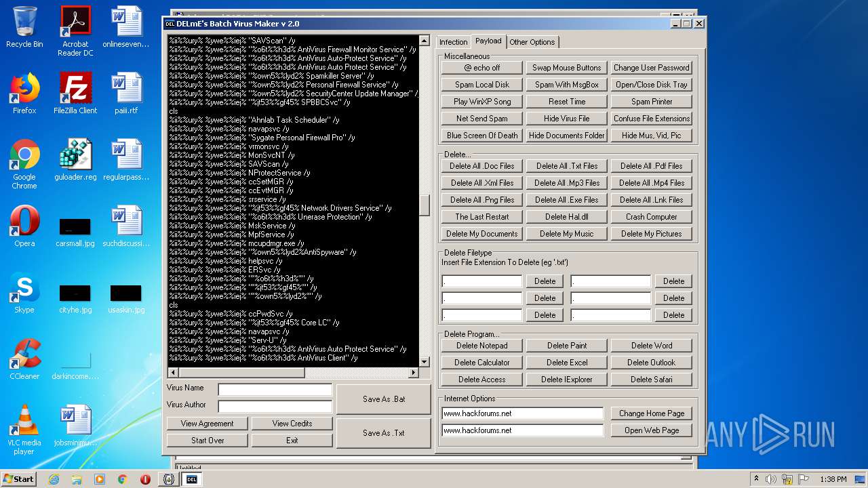Click the Open Web Page button
The width and height of the screenshot is (868, 488).
click(x=652, y=430)
